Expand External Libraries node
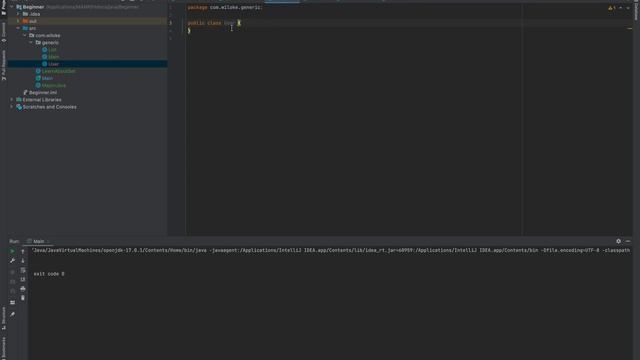Screen dimensions: 640x360 (x=12, y=100)
